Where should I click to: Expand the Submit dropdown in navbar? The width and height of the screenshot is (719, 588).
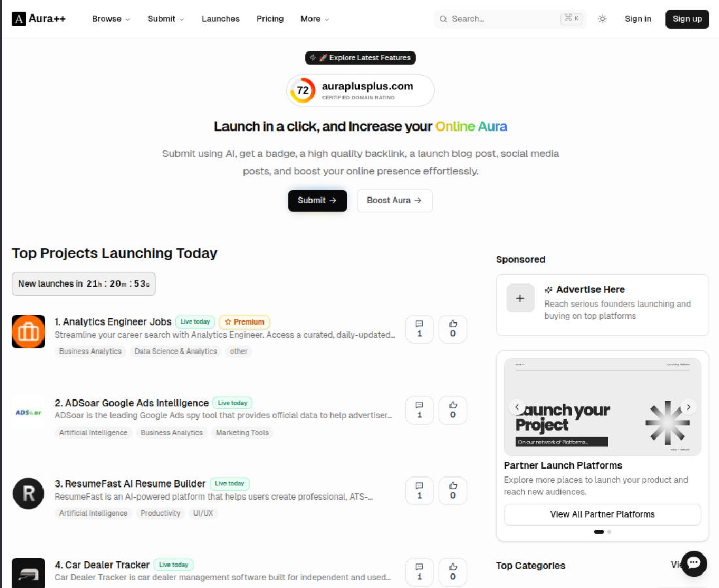pyautogui.click(x=165, y=19)
